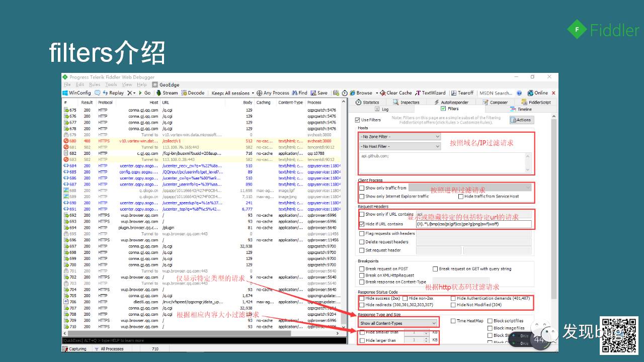The height and width of the screenshot is (362, 644).
Task: Switch to the Log tab
Action: pos(382,109)
